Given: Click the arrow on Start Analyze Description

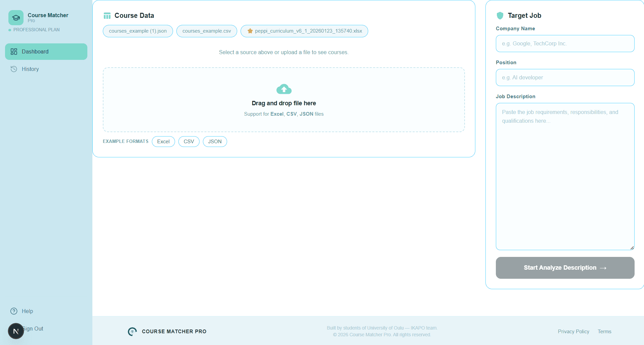Looking at the screenshot, I should tap(603, 268).
